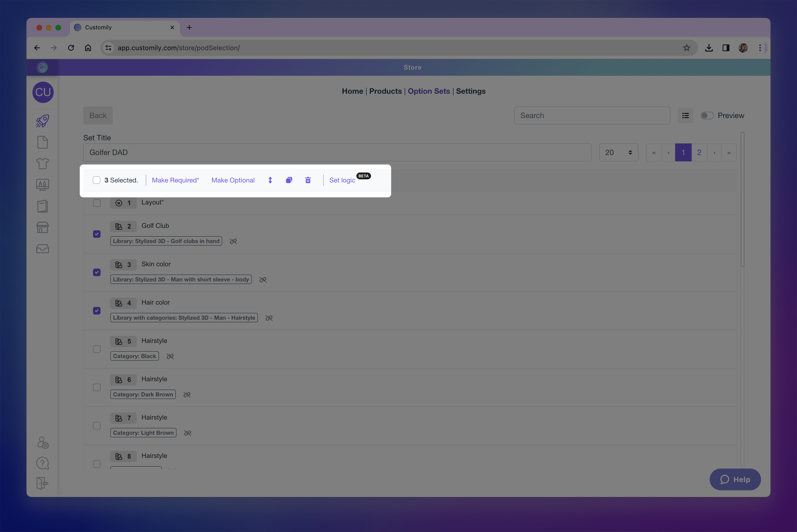Go to the next page with the chevron

714,153
